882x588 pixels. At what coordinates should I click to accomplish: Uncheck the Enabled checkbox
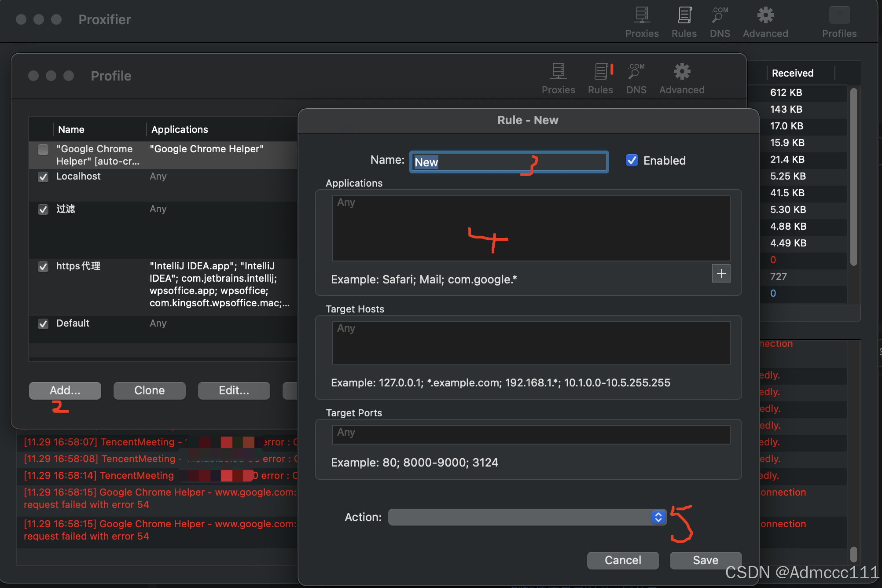632,160
